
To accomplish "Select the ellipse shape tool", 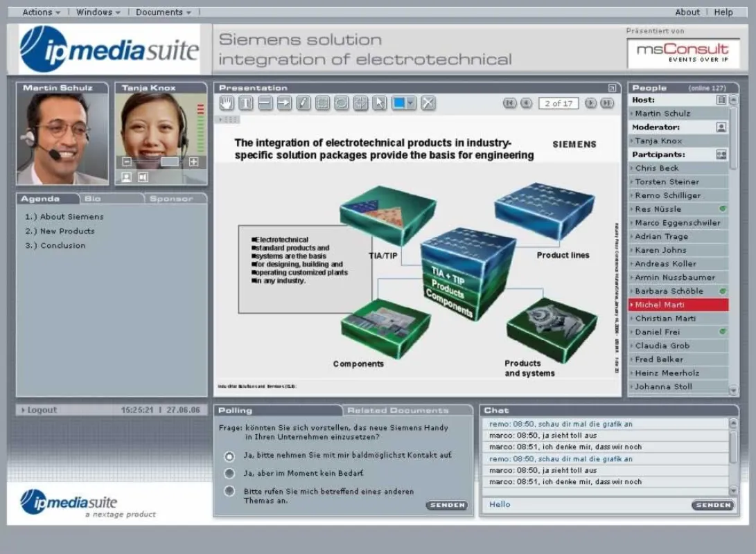I will coord(342,103).
